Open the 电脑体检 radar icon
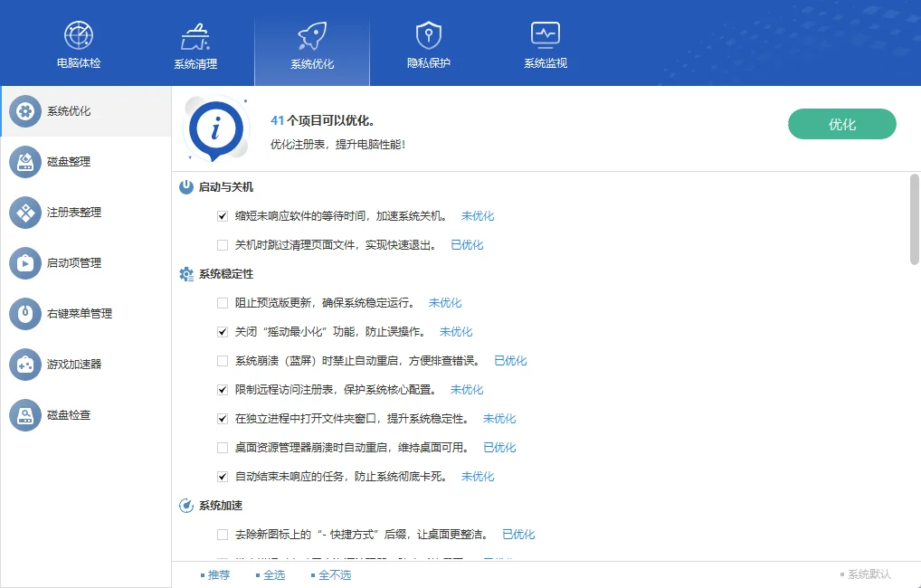Image resolution: width=921 pixels, height=588 pixels. 78,35
